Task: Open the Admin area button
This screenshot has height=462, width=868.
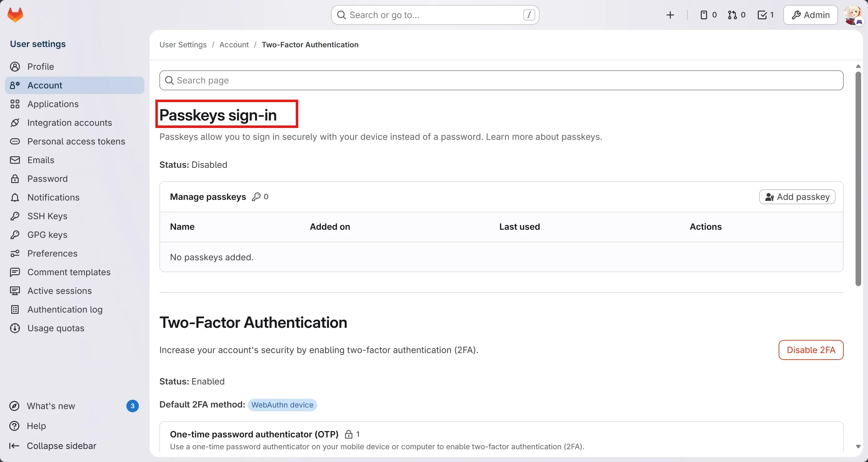Action: (x=810, y=15)
